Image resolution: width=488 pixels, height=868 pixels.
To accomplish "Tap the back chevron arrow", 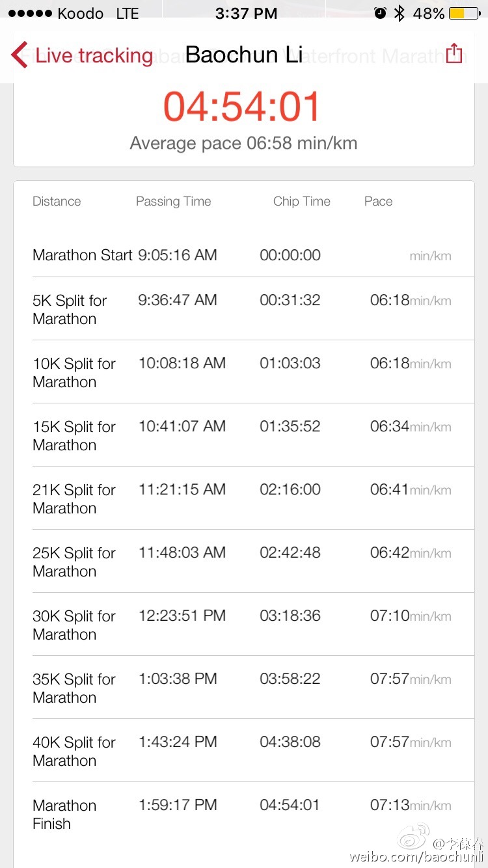I will [x=20, y=55].
